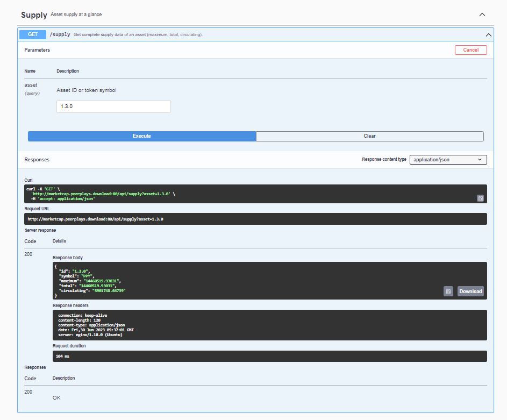Screen dimensions: 507x420
Task: Copy the response body JSON
Action: [448, 291]
